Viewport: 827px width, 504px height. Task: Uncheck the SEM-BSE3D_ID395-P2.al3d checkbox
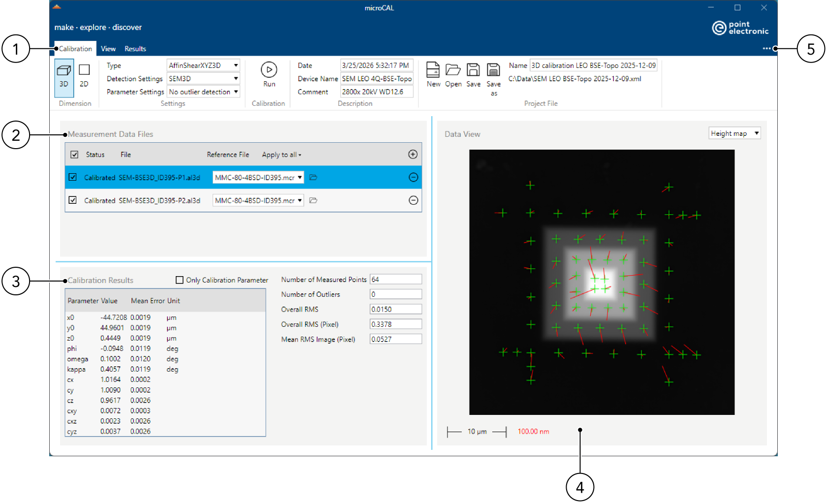[x=73, y=200]
